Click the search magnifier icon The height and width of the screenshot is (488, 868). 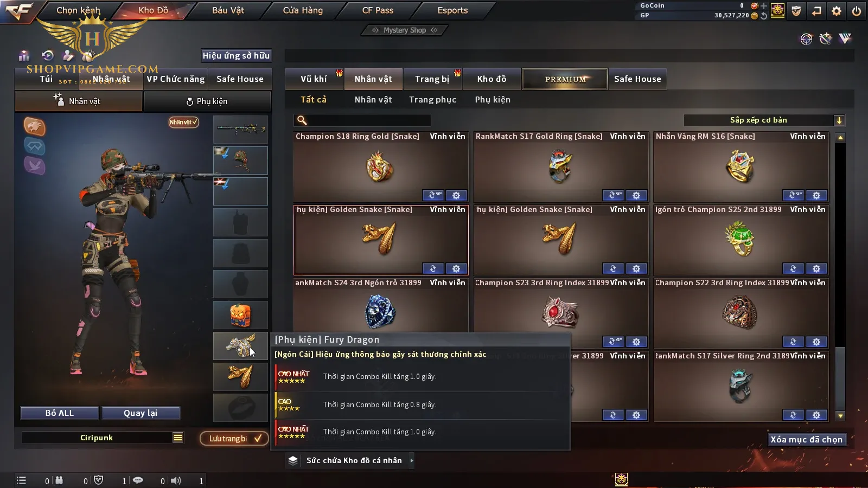[x=302, y=120]
